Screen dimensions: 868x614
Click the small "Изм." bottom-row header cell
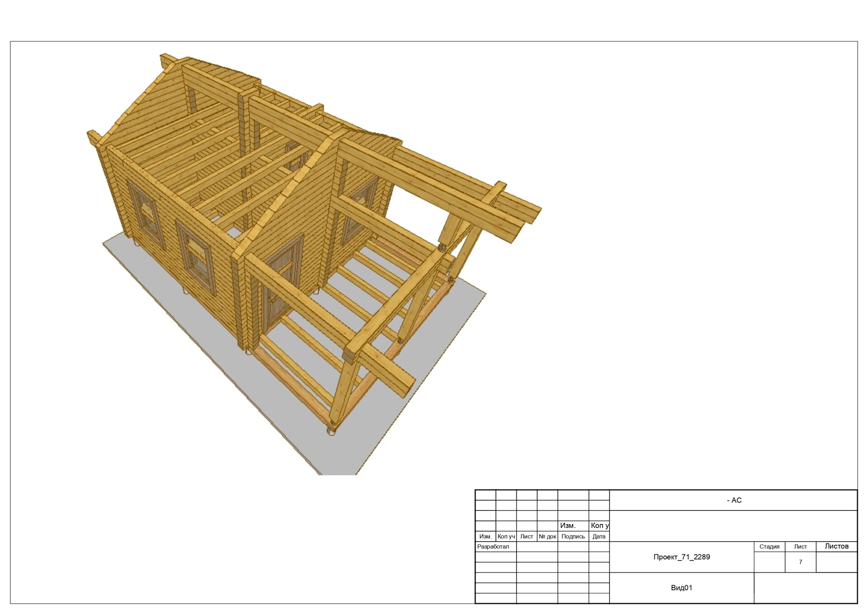[485, 537]
